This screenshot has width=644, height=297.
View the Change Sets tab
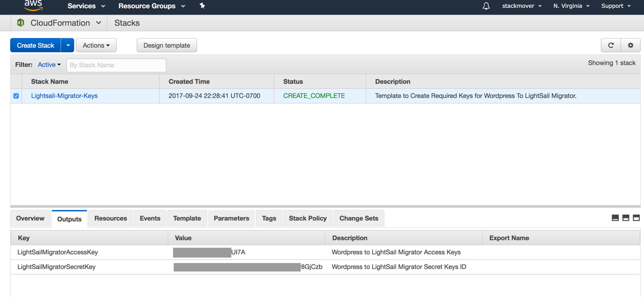359,218
